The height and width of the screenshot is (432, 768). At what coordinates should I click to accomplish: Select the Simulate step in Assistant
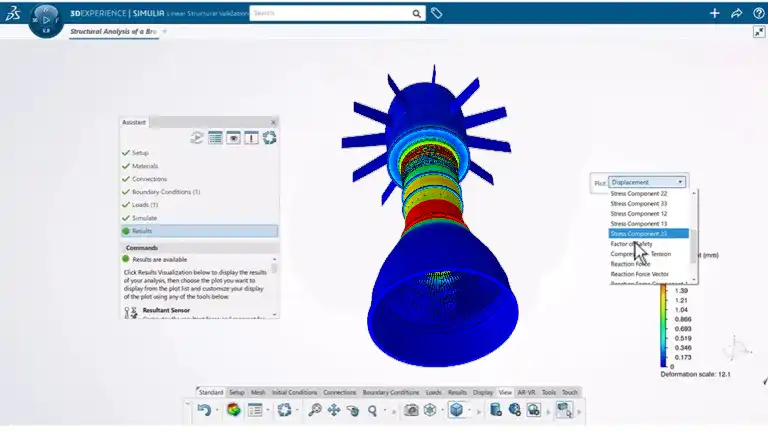click(x=144, y=217)
